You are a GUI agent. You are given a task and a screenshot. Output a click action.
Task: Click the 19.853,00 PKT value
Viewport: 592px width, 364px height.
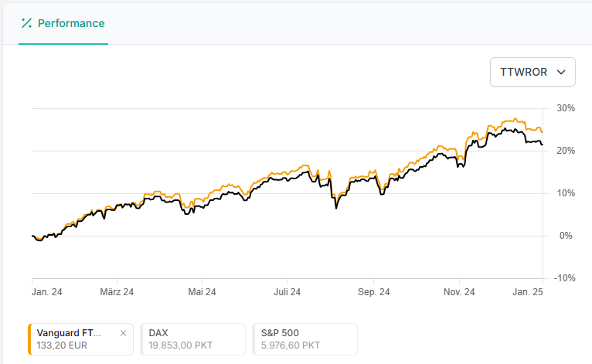point(182,345)
